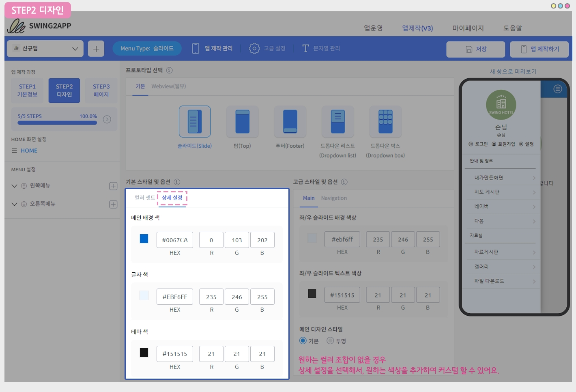Viewport: 576px width, 392px height.
Task: Open 새 창으로 미리보기 link
Action: coord(513,71)
